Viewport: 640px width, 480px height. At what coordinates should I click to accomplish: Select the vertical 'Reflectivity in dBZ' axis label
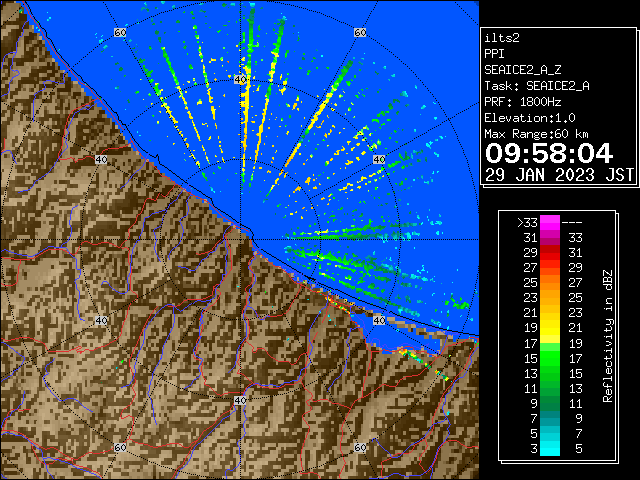(608, 336)
